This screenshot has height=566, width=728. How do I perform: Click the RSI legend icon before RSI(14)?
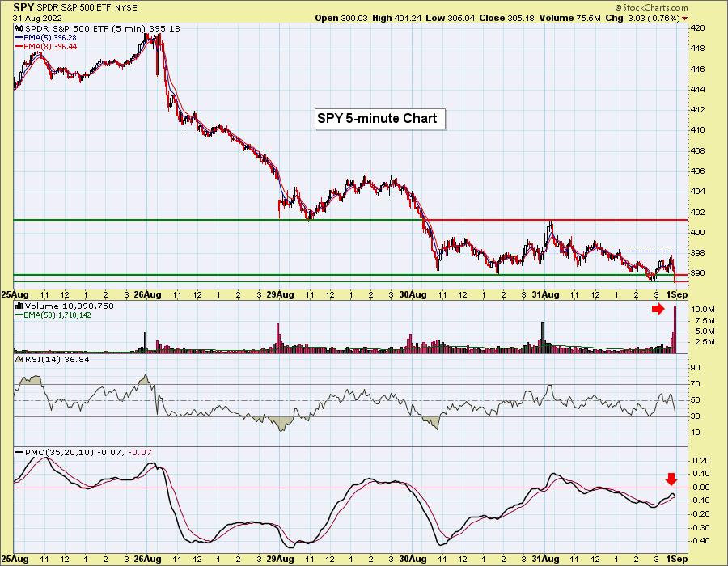[19, 360]
